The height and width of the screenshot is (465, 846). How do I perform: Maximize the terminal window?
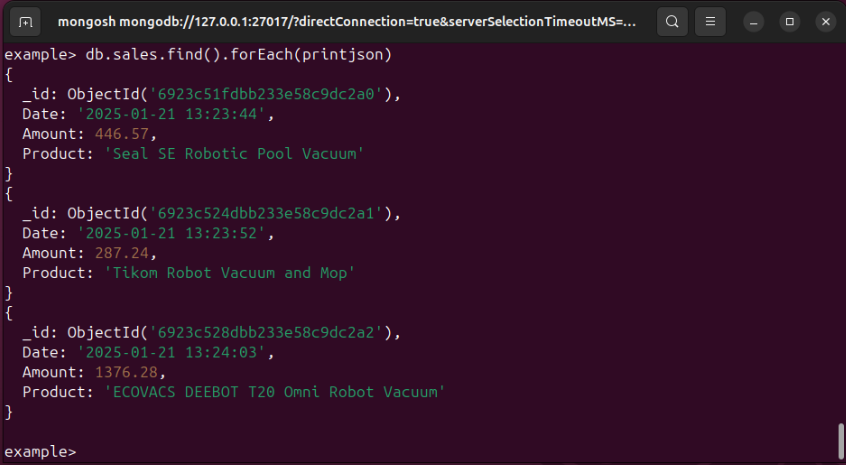(x=789, y=21)
